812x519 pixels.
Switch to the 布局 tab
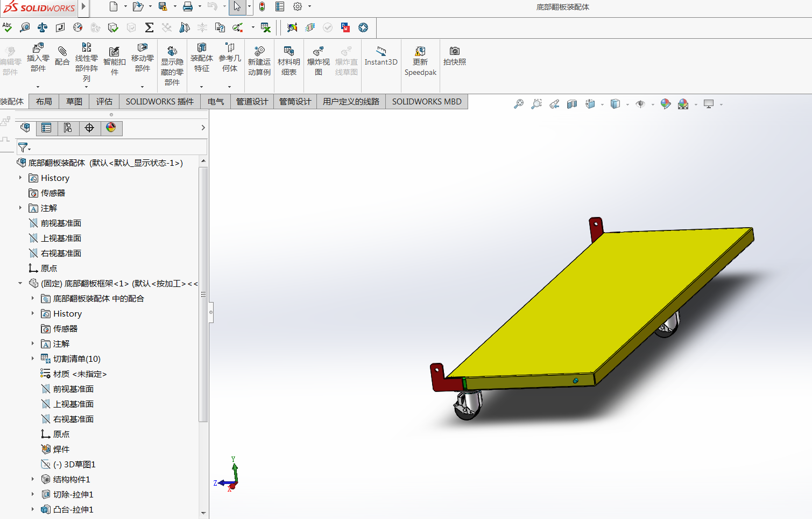[x=44, y=101]
